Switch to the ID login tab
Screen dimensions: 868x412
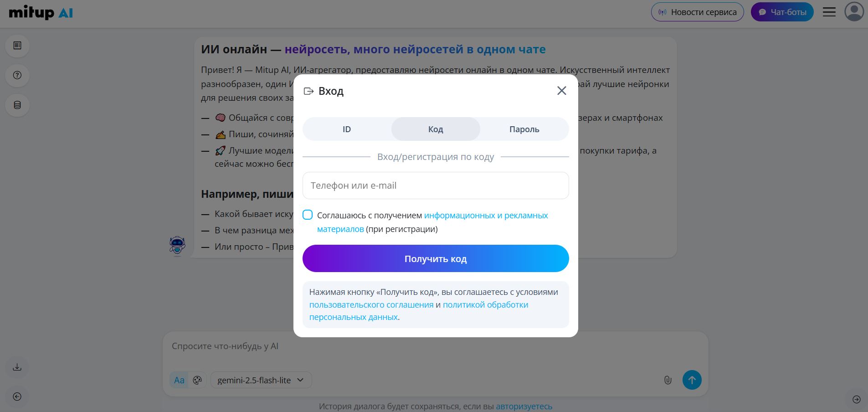346,129
